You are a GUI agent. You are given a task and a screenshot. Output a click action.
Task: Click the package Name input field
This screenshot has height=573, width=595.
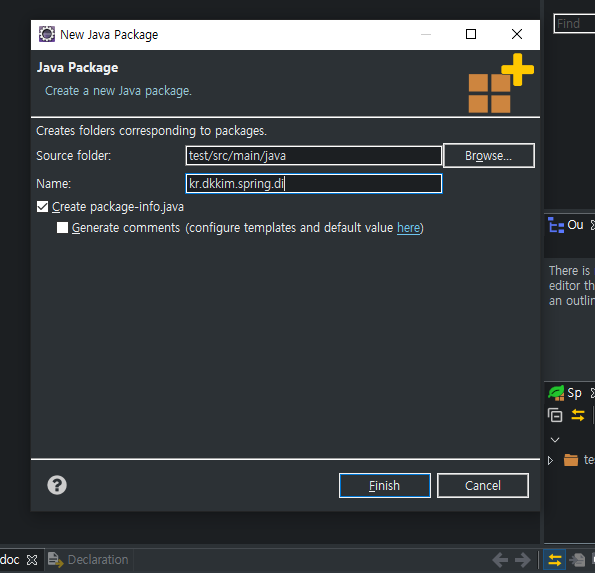[x=313, y=184]
